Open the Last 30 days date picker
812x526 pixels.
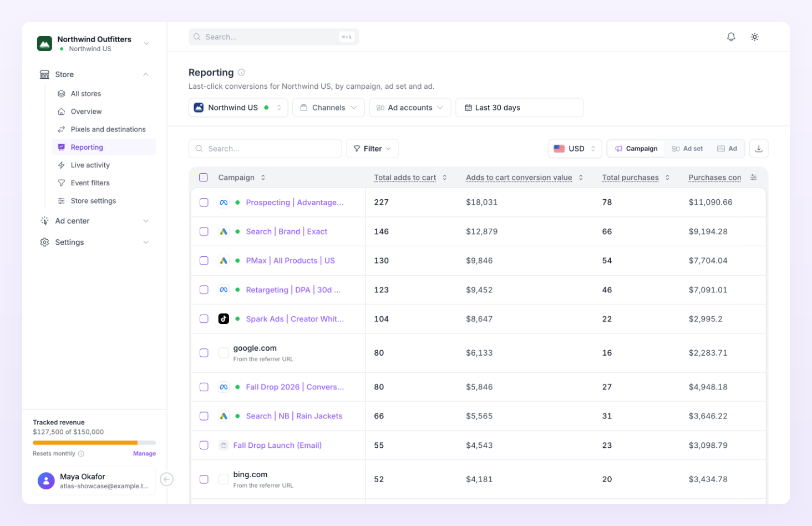click(x=519, y=108)
